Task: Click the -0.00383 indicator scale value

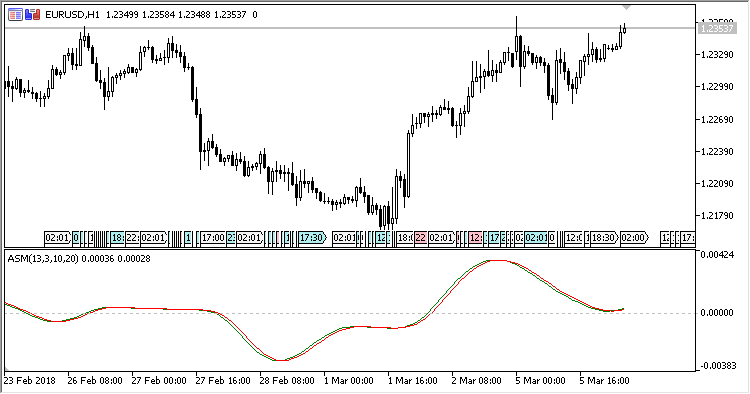Action: click(718, 366)
